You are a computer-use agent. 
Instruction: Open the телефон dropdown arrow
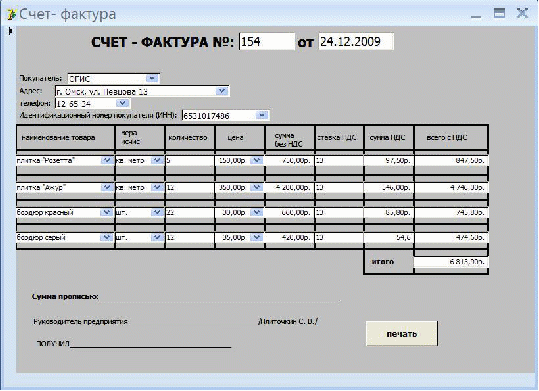122,103
